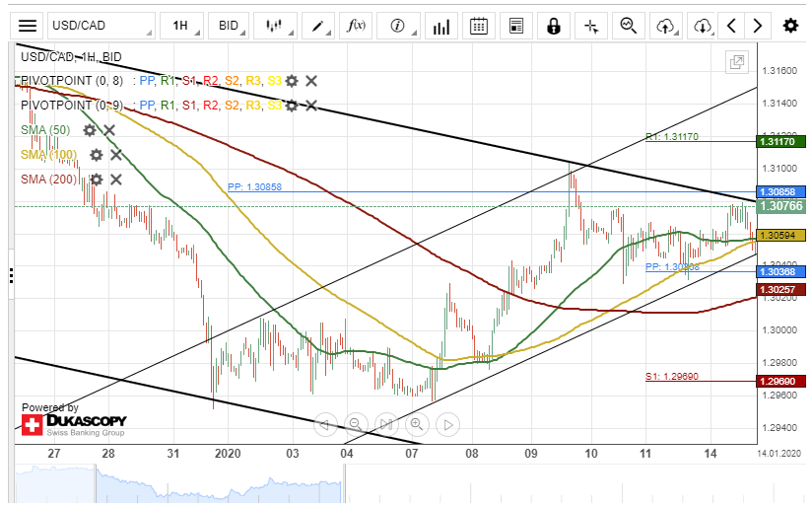Open the hamburger main menu
Screen dimensions: 812x506
pyautogui.click(x=29, y=26)
